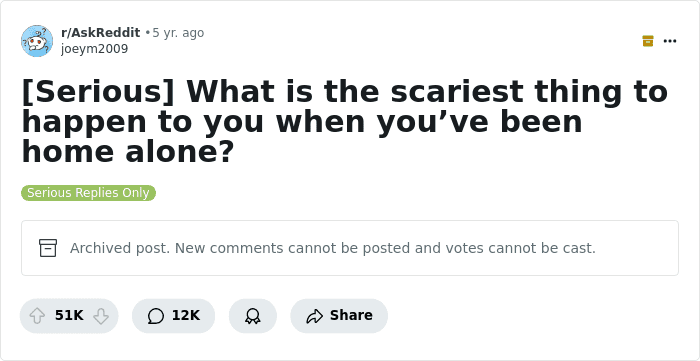700x361 pixels.
Task: Click the words home alone in title
Action: (128, 152)
